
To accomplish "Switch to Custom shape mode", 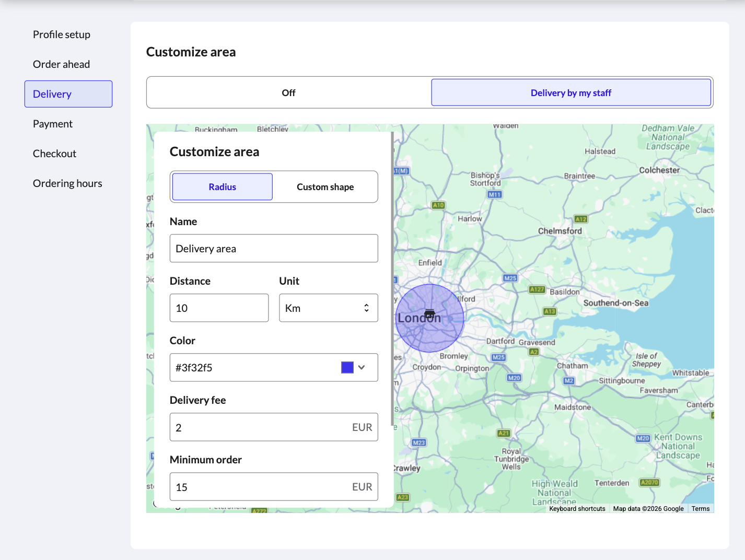I will (325, 187).
